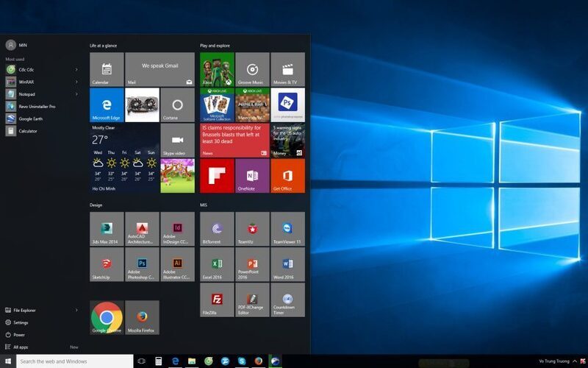This screenshot has width=588, height=368.
Task: Click the MIN user account
Action: click(x=16, y=45)
